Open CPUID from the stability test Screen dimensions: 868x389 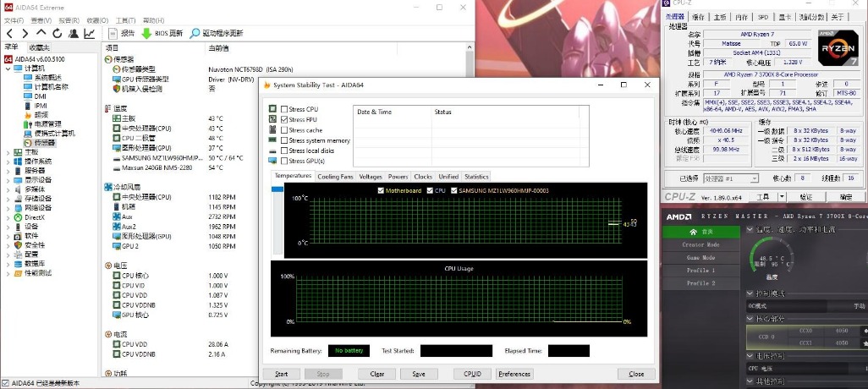click(x=472, y=374)
